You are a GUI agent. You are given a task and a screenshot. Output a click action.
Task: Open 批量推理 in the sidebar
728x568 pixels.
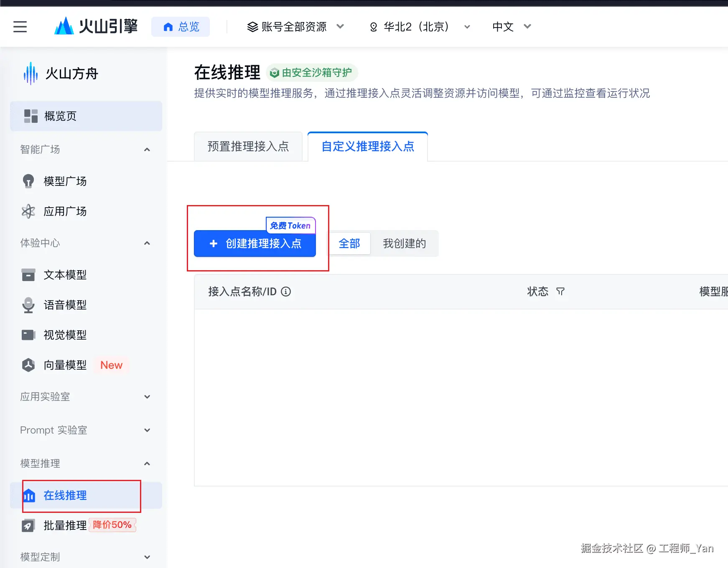click(86, 525)
